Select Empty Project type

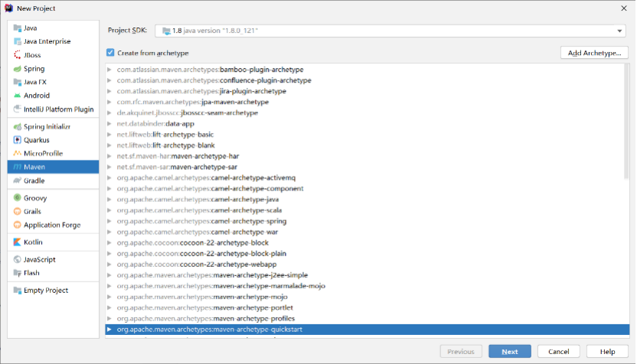click(54, 291)
